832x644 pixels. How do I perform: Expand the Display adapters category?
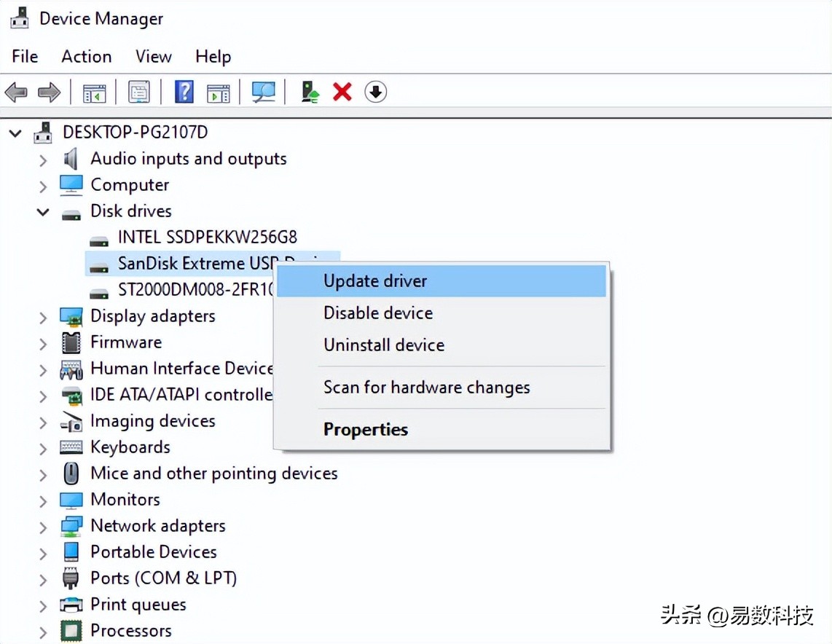point(43,317)
